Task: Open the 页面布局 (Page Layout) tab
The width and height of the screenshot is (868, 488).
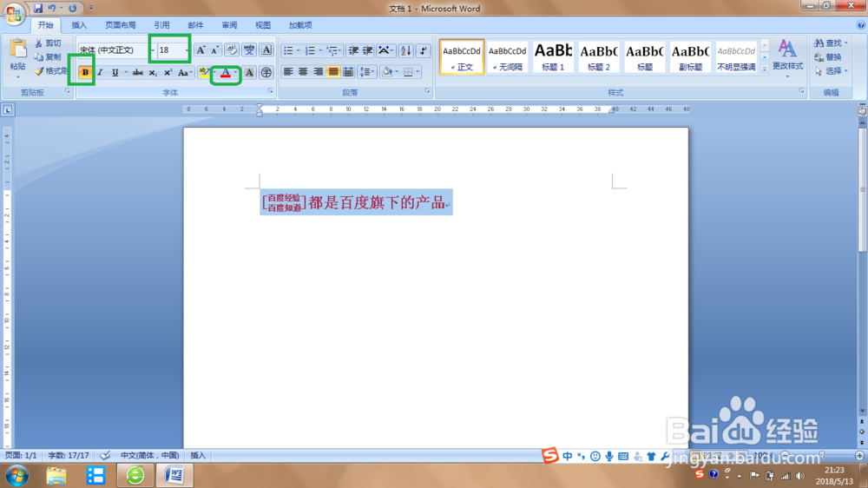Action: (x=121, y=25)
